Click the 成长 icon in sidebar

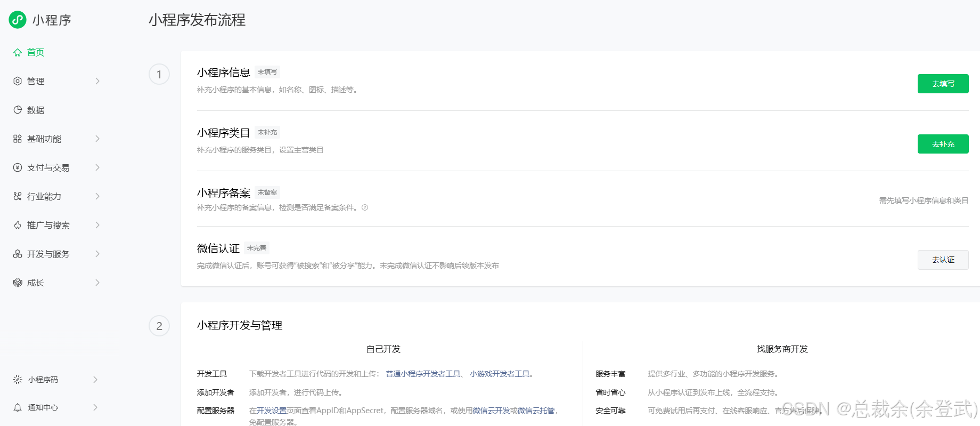point(18,283)
